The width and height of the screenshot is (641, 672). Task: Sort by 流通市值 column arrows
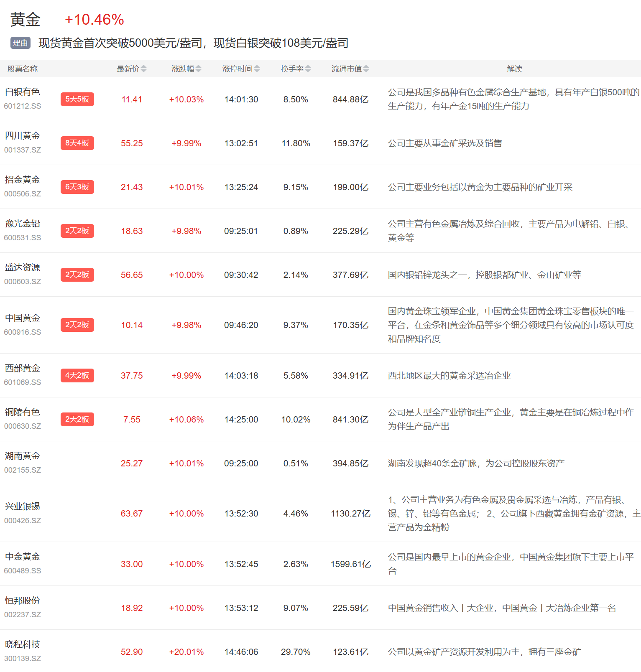coord(366,69)
